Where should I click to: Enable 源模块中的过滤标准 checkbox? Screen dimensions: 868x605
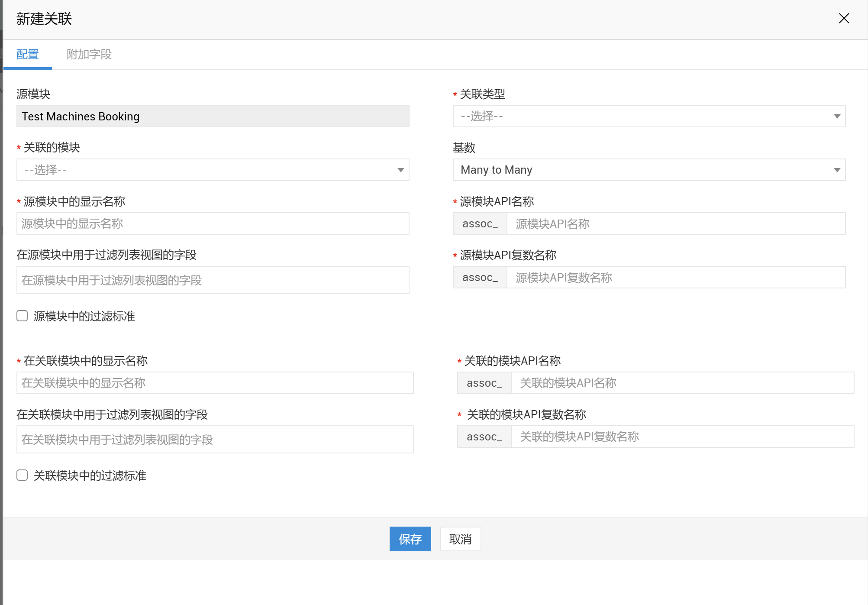pos(22,316)
